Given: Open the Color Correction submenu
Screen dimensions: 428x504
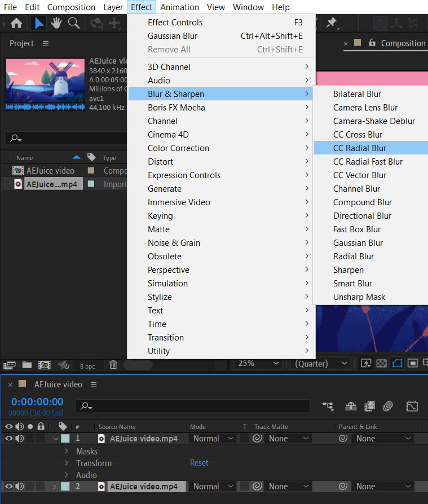Looking at the screenshot, I should [178, 148].
